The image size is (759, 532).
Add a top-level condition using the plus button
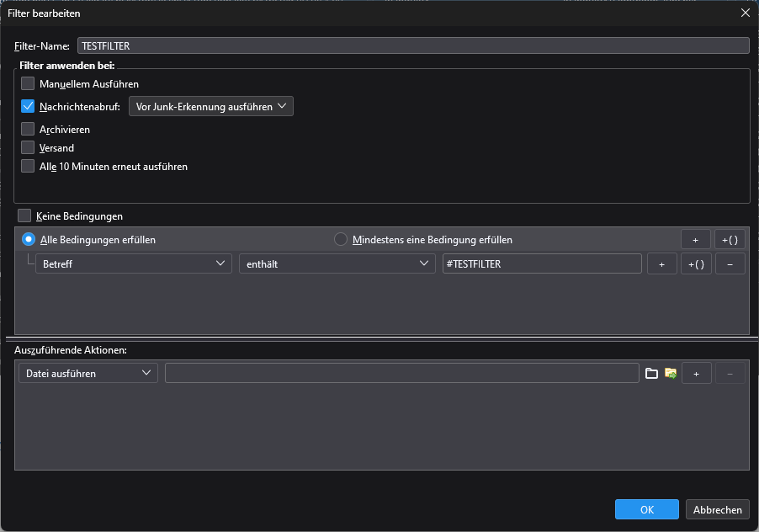pyautogui.click(x=695, y=240)
